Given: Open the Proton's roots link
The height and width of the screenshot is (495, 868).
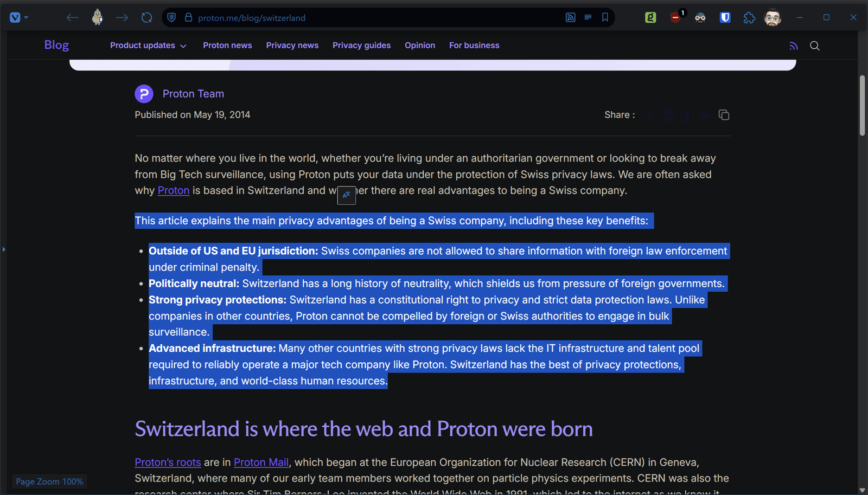Looking at the screenshot, I should [168, 462].
